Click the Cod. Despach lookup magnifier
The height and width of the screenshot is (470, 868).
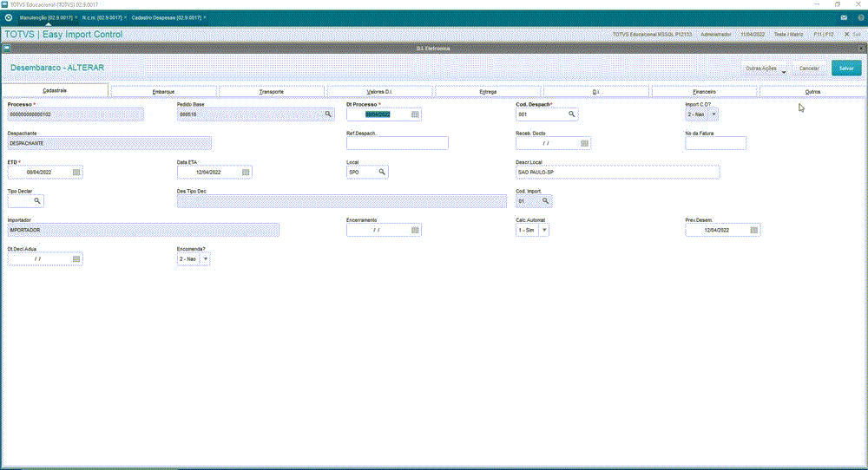tap(572, 114)
